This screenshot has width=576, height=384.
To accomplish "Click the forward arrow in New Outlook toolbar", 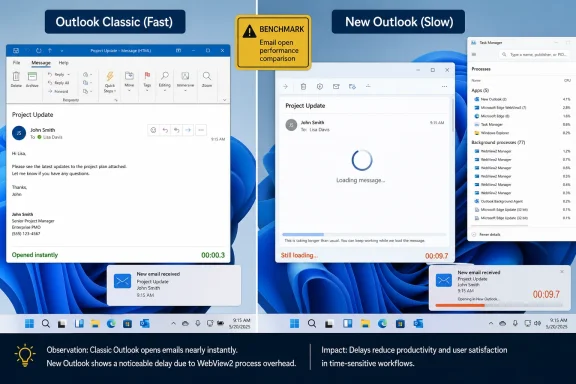I will pyautogui.click(x=286, y=87).
